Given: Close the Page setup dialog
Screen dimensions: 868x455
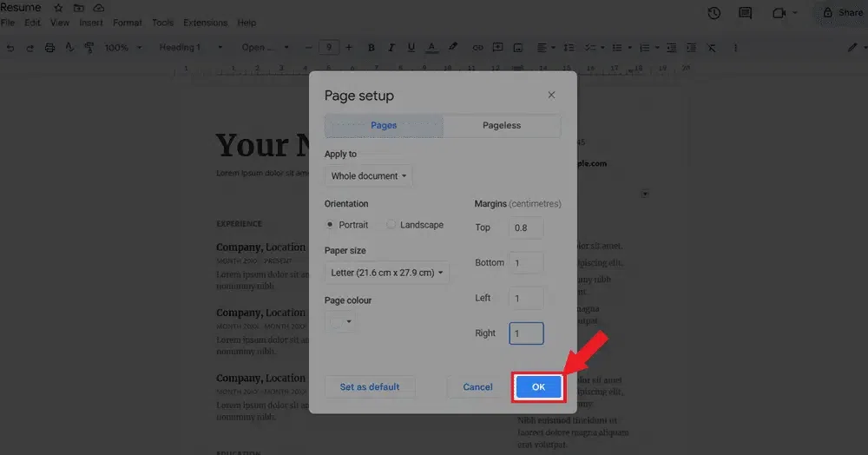Looking at the screenshot, I should pyautogui.click(x=551, y=96).
